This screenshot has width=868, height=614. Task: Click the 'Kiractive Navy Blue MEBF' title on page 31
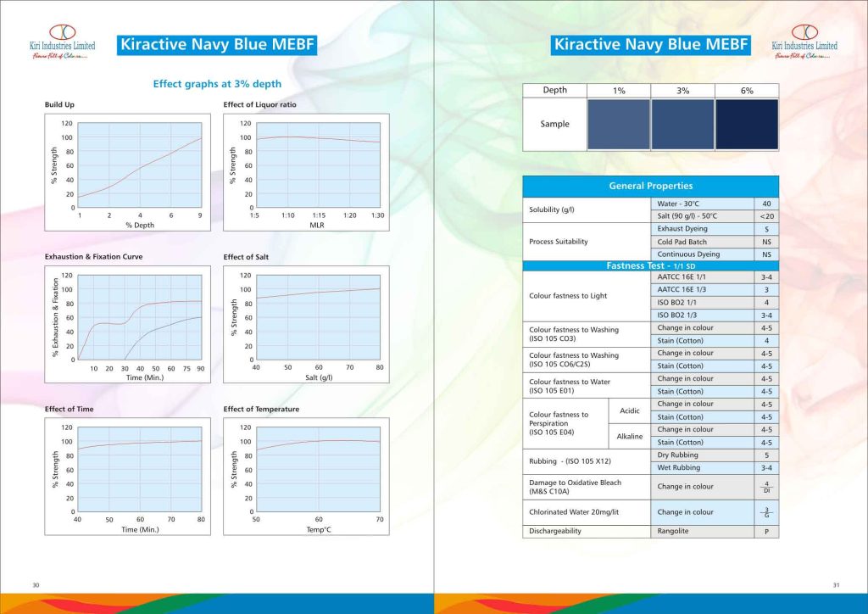click(650, 44)
